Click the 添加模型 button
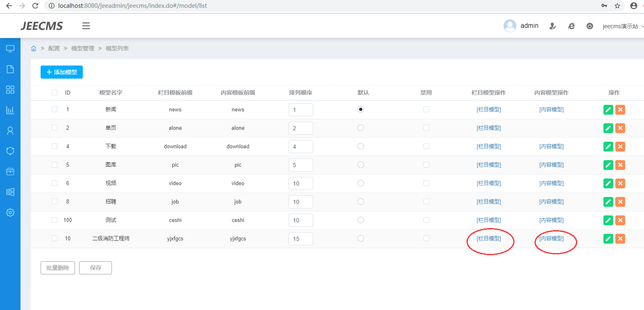The height and width of the screenshot is (310, 644). 61,72
